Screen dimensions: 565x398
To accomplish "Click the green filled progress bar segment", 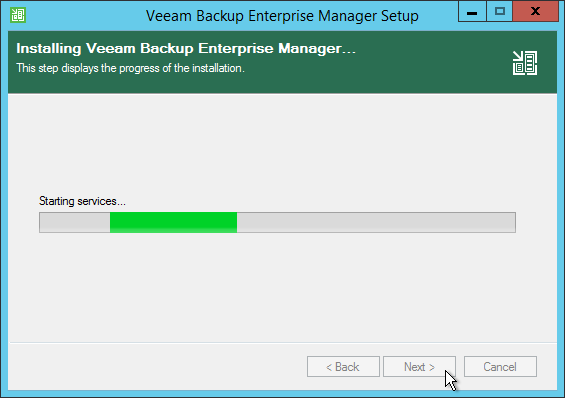I will (173, 222).
